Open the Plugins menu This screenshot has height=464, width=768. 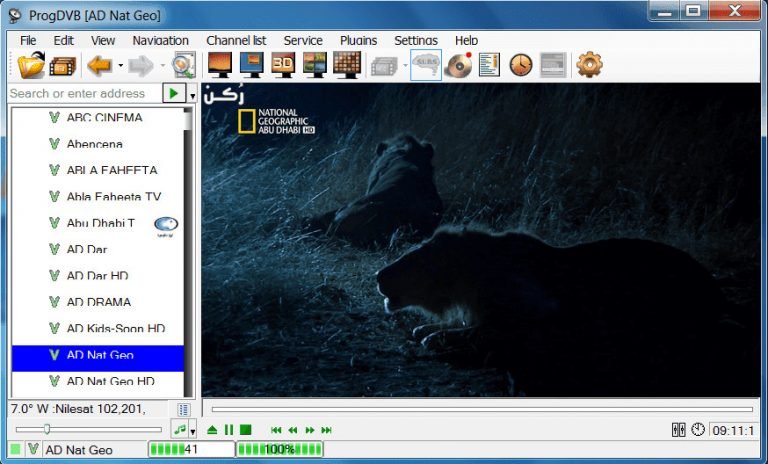359,40
